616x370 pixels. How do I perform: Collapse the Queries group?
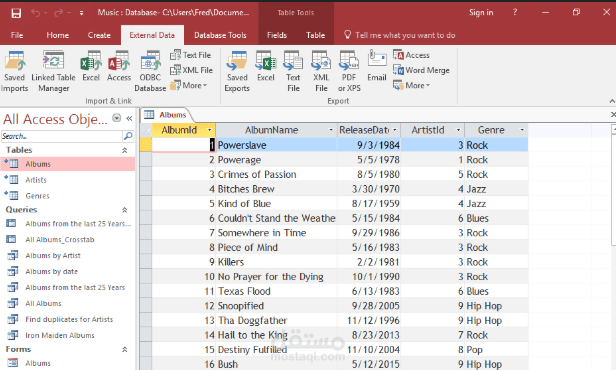[x=125, y=210]
